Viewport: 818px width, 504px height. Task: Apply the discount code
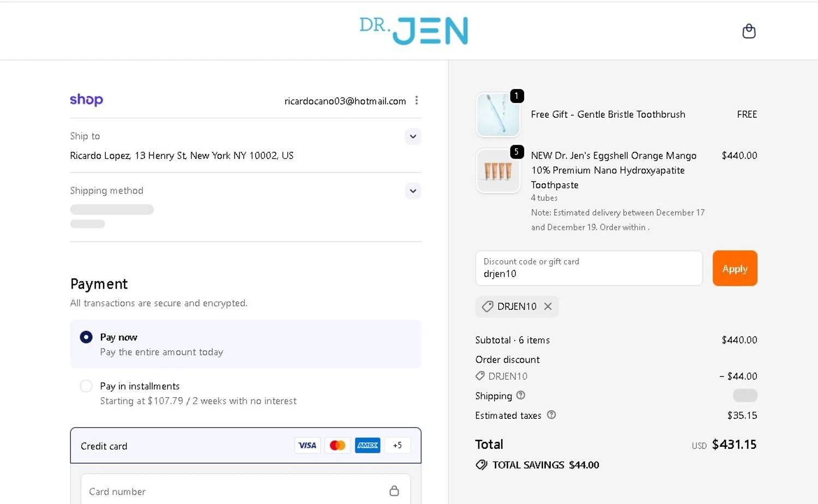[x=735, y=268]
